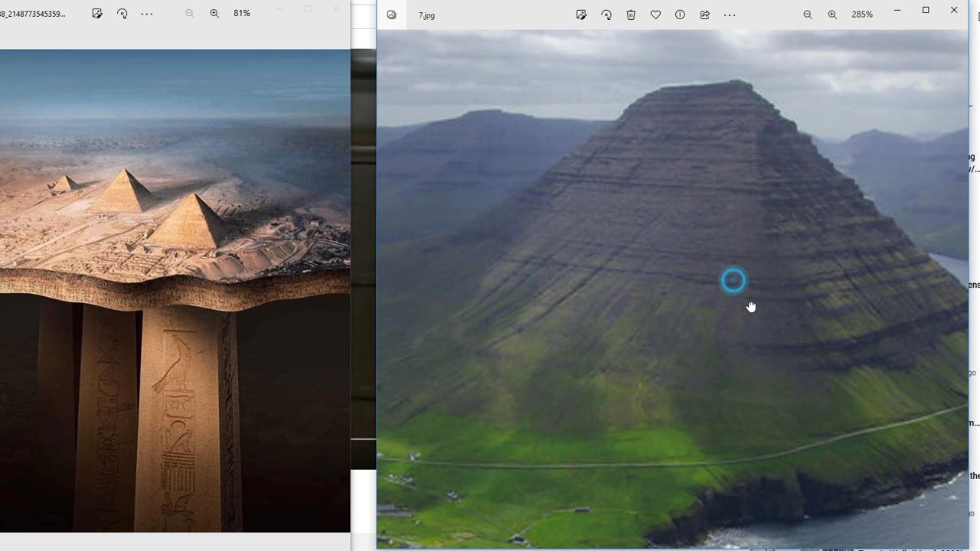Click the 81% zoom level in the pyramids window
The image size is (980, 551).
(242, 14)
